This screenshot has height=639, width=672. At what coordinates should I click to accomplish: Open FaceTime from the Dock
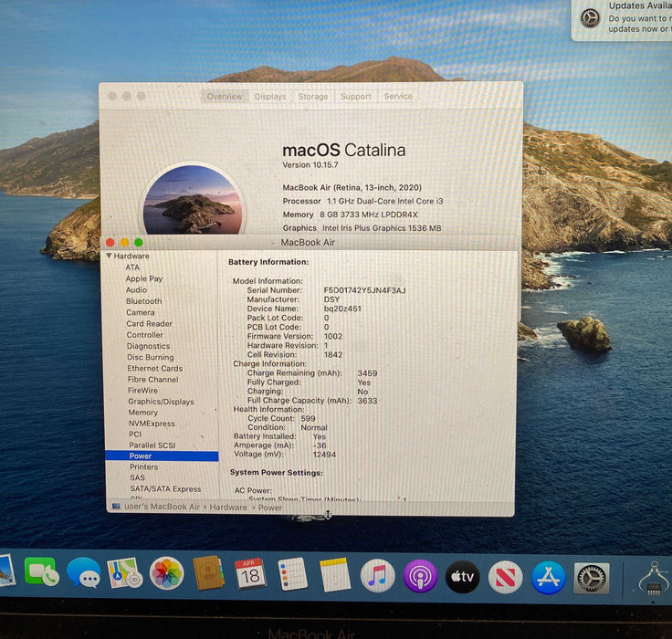pyautogui.click(x=42, y=571)
